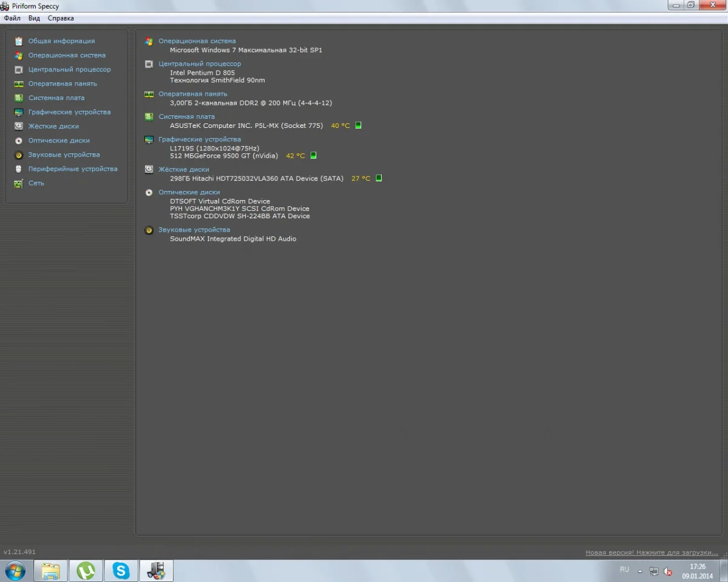
Task: Click speaker icon beside Звуковые устройства summary heading
Action: 149,230
